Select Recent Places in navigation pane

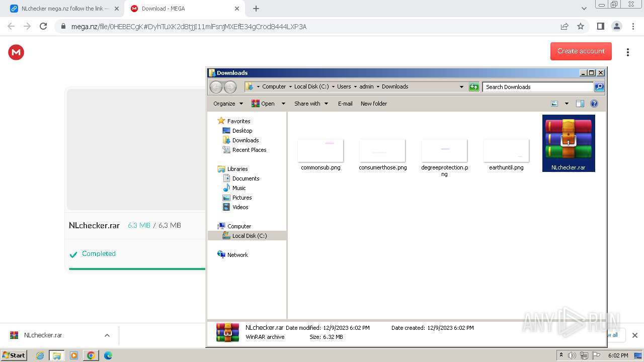pyautogui.click(x=249, y=150)
